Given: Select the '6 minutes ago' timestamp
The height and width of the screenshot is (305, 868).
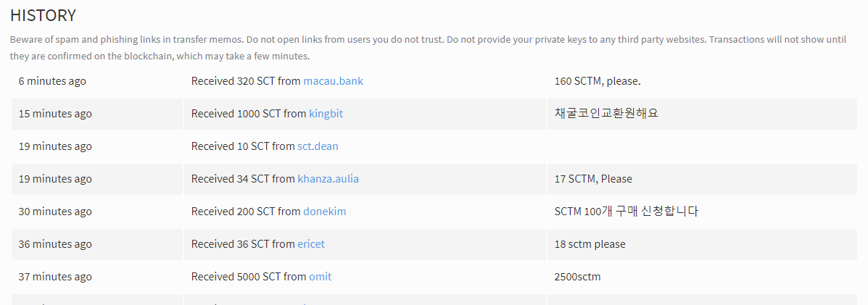Looking at the screenshot, I should (53, 81).
